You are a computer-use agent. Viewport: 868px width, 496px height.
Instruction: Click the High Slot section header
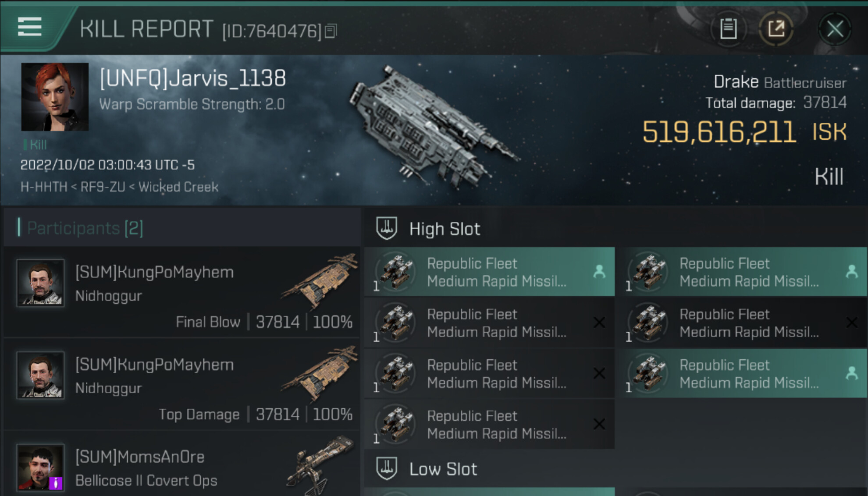pos(445,229)
